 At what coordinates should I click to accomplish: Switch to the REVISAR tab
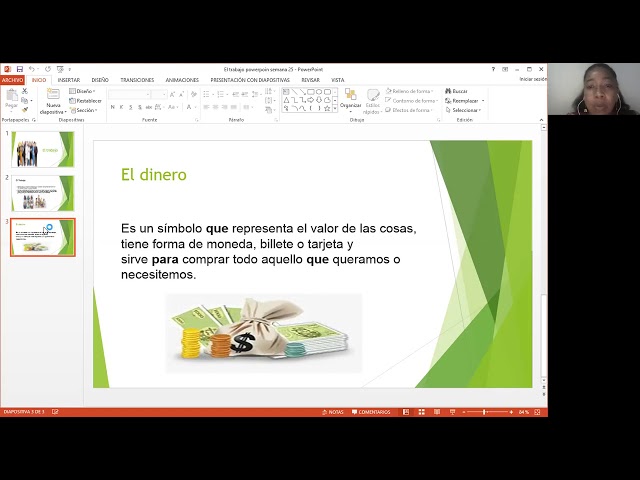click(x=311, y=80)
